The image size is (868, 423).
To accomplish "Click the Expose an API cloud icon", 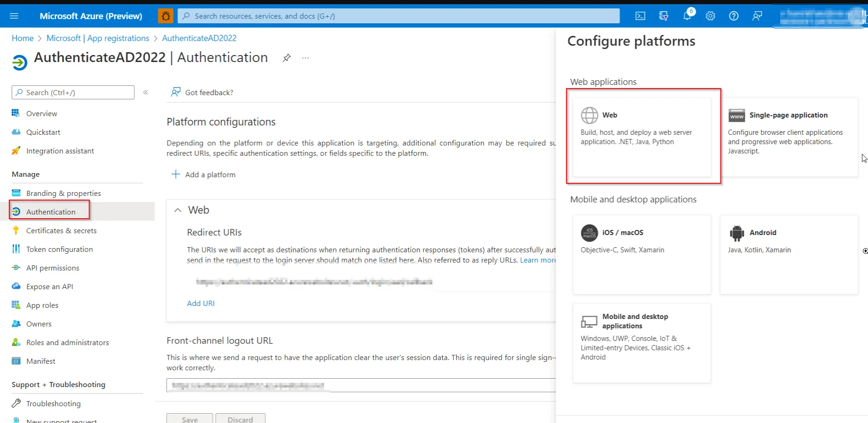I will coord(16,286).
